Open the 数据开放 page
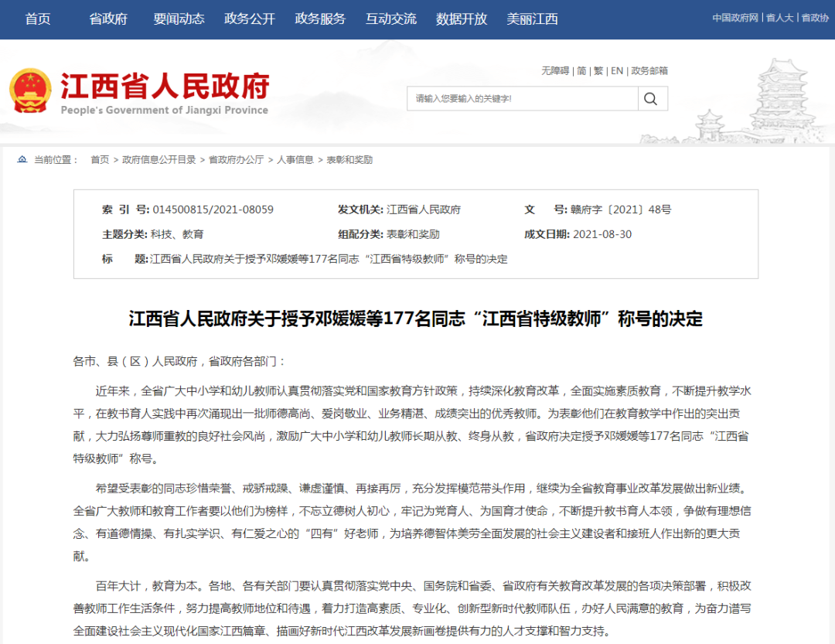The width and height of the screenshot is (835, 644). (462, 19)
